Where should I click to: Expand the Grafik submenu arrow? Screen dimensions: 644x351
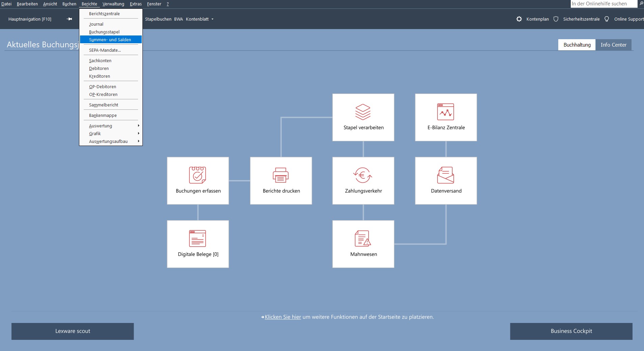[138, 133]
